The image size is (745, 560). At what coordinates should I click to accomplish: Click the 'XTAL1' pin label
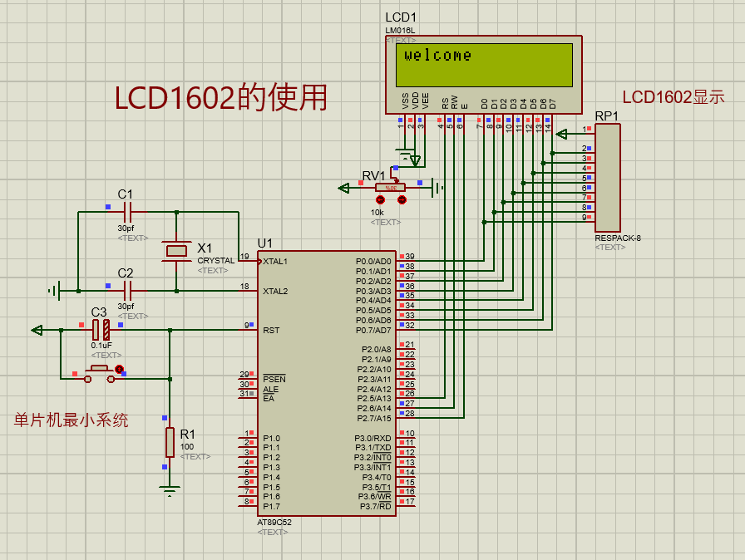275,262
